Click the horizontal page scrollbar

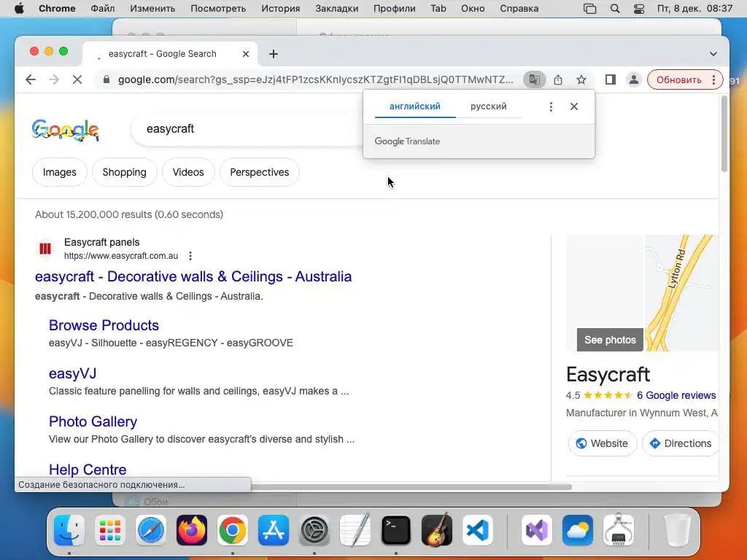(411, 486)
